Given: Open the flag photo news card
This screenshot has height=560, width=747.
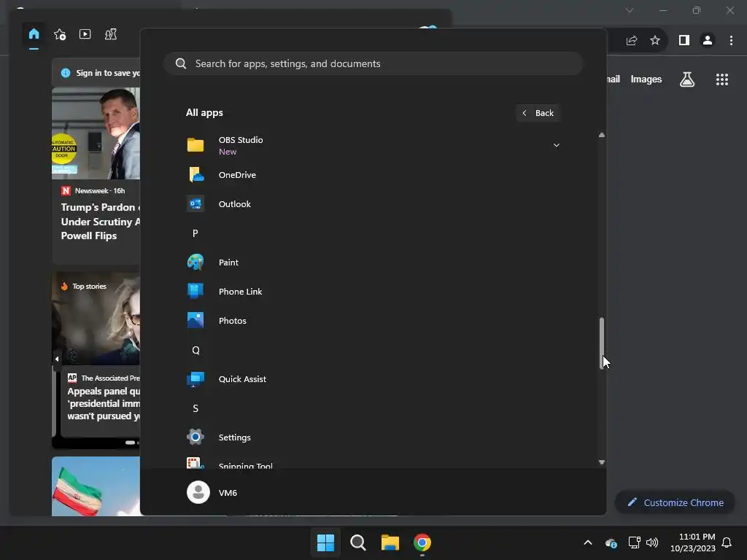Looking at the screenshot, I should (96, 486).
